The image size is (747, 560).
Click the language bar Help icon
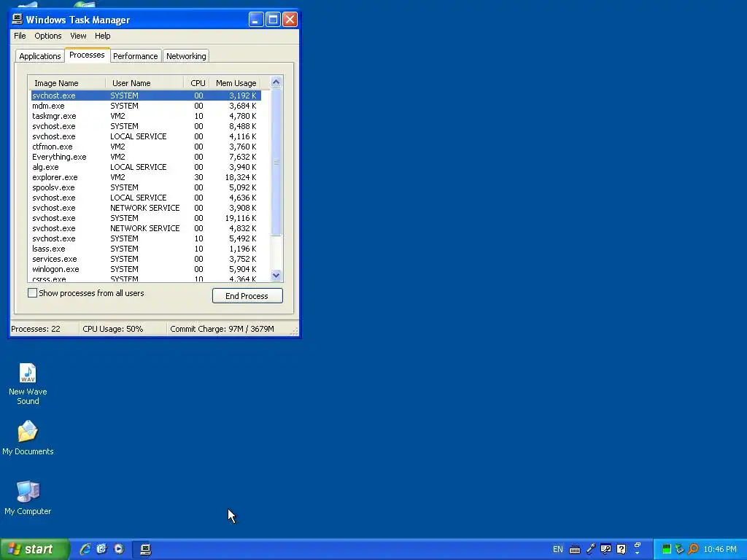622,549
